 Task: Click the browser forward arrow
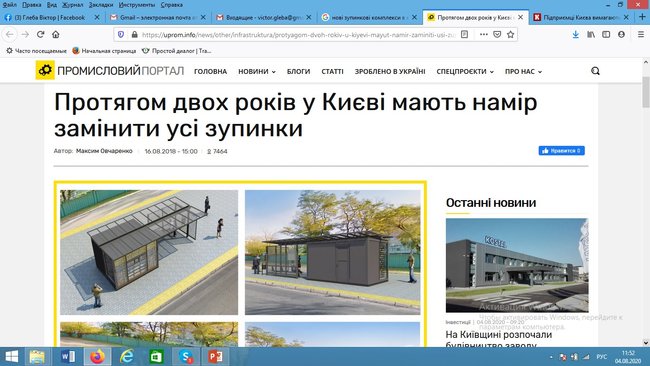25,34
